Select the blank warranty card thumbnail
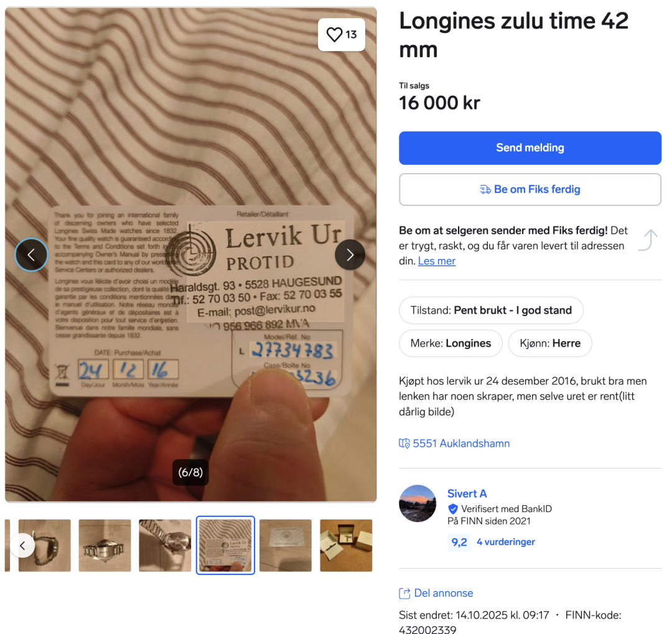This screenshot has width=672, height=634. click(286, 545)
